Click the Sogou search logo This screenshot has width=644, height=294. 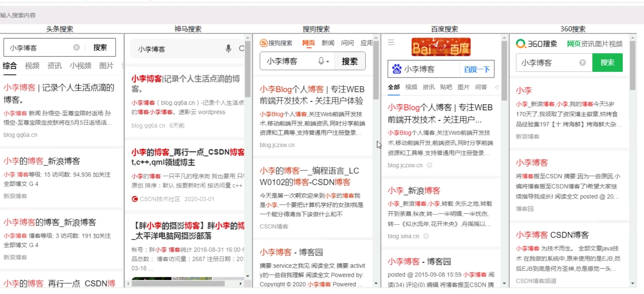point(276,43)
